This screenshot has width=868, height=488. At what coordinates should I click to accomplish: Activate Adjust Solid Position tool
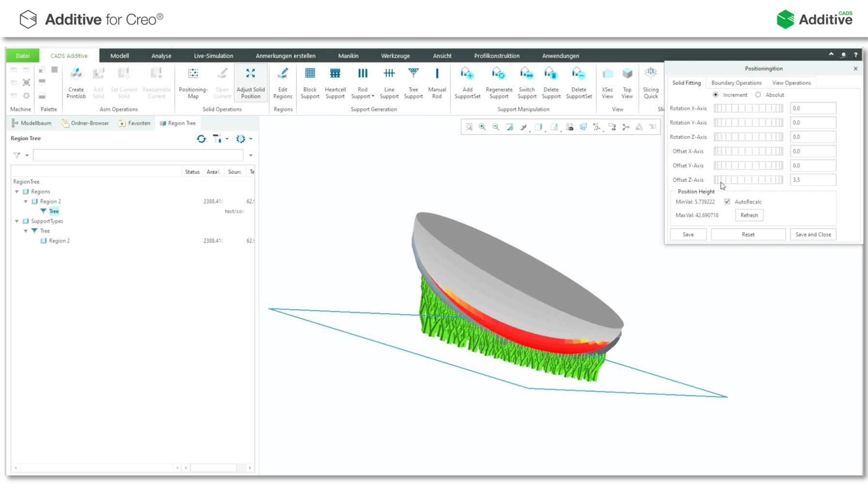click(250, 83)
